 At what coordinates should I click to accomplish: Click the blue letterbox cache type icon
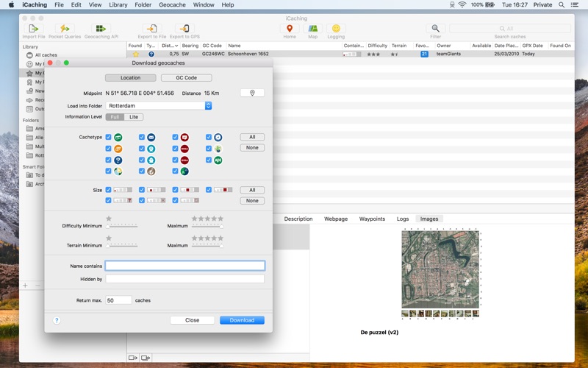coord(151,138)
